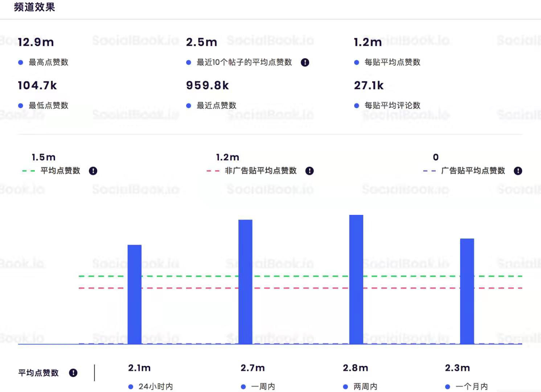Click the 2.1m value above 24小时内

point(139,368)
